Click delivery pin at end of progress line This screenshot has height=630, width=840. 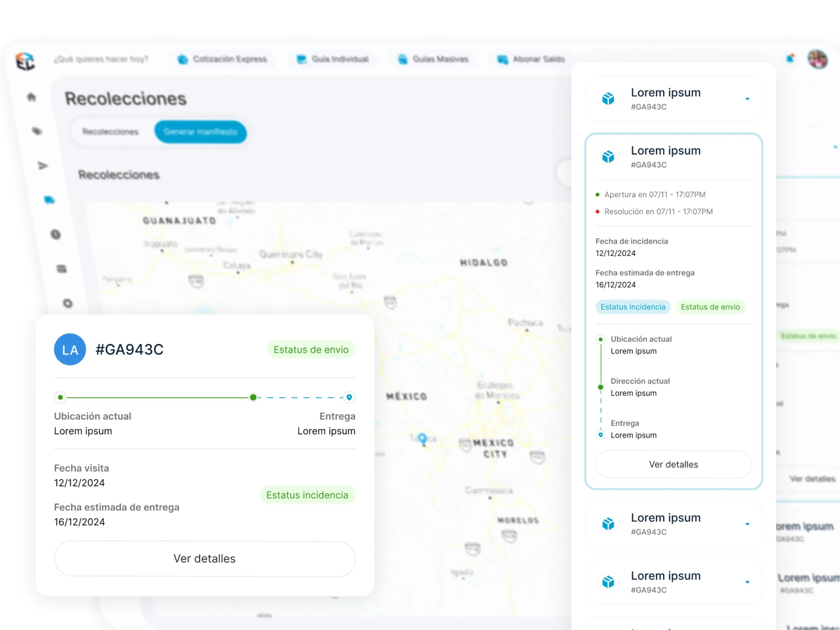tap(349, 397)
